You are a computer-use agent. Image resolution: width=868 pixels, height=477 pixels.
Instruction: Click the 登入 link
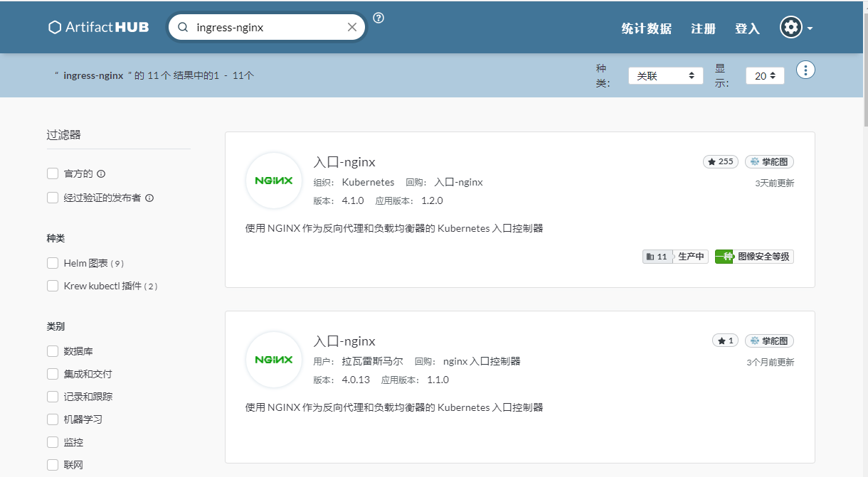(x=747, y=28)
